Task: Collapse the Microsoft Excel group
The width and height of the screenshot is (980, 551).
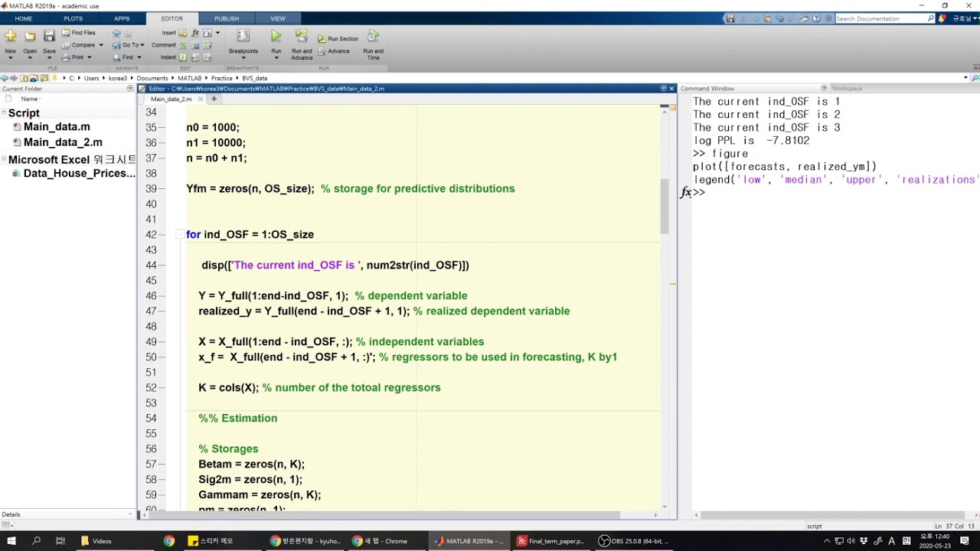Action: [x=4, y=160]
